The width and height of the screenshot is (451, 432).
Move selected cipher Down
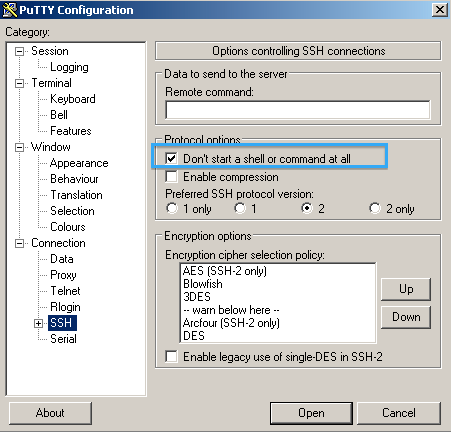[406, 317]
